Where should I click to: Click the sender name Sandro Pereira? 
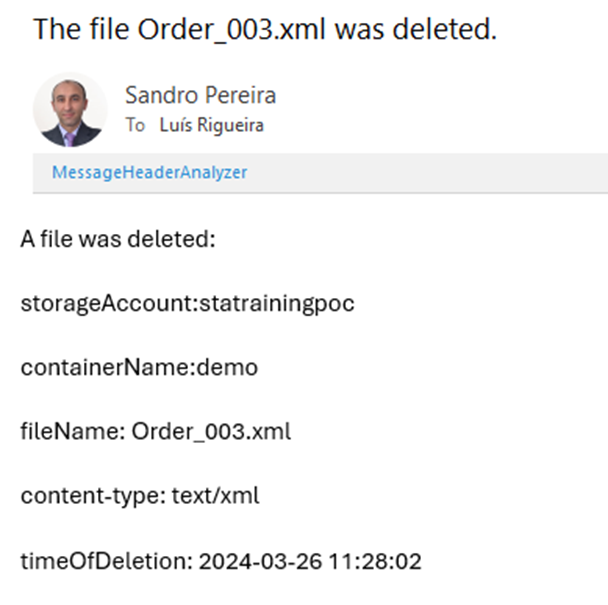(200, 96)
